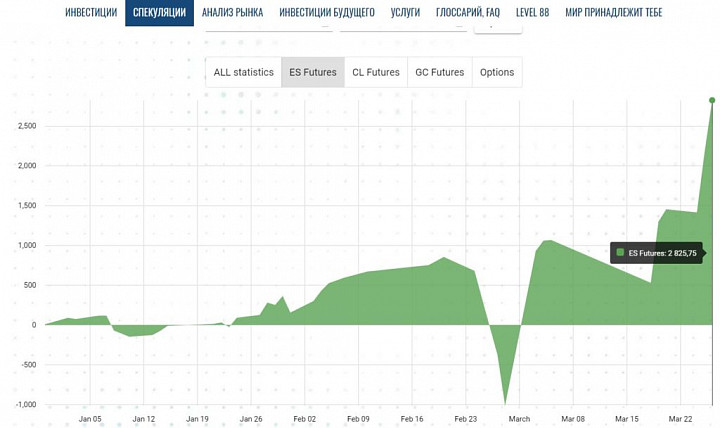Switch to the CL Futures tab

tap(376, 72)
